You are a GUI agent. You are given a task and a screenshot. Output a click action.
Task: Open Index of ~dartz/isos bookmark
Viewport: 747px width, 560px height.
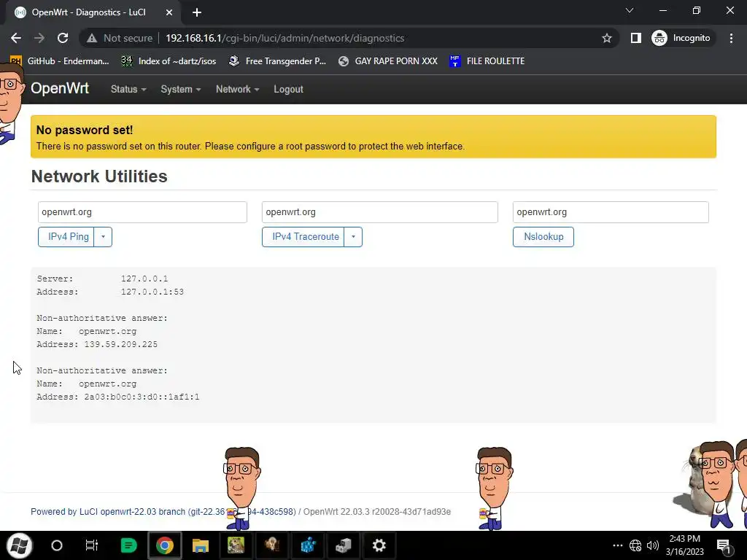[x=169, y=61]
